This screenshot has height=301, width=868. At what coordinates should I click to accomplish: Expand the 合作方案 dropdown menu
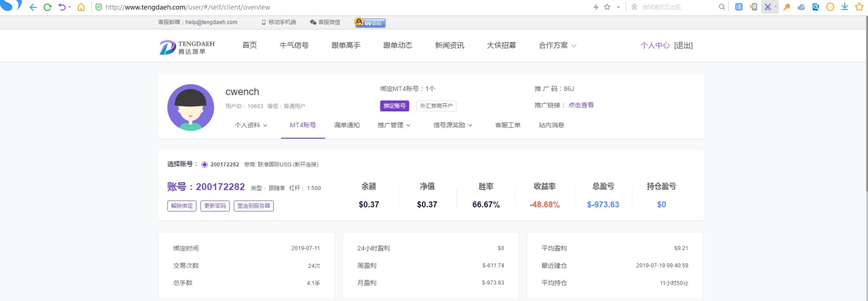click(557, 46)
